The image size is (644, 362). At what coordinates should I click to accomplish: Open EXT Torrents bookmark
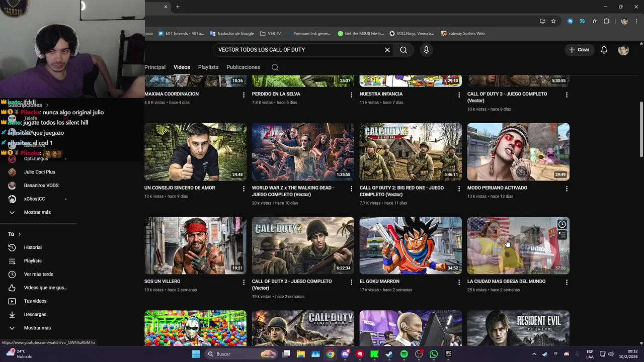click(181, 34)
